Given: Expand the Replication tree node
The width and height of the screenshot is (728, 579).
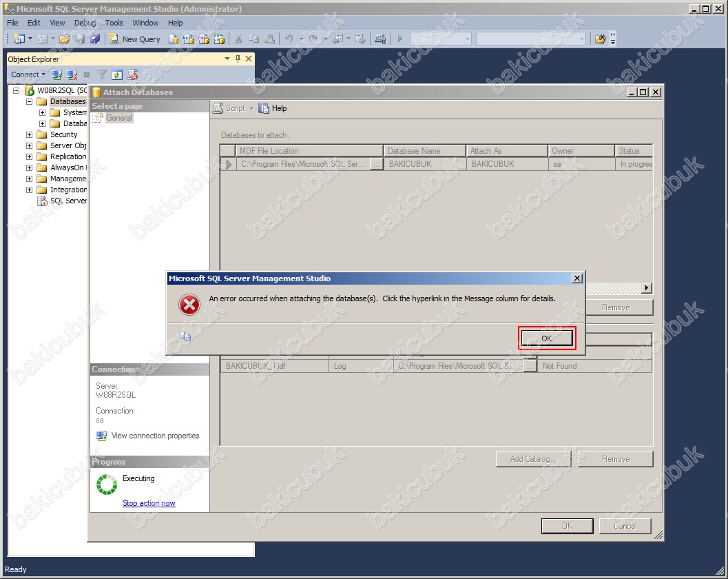Looking at the screenshot, I should point(29,156).
